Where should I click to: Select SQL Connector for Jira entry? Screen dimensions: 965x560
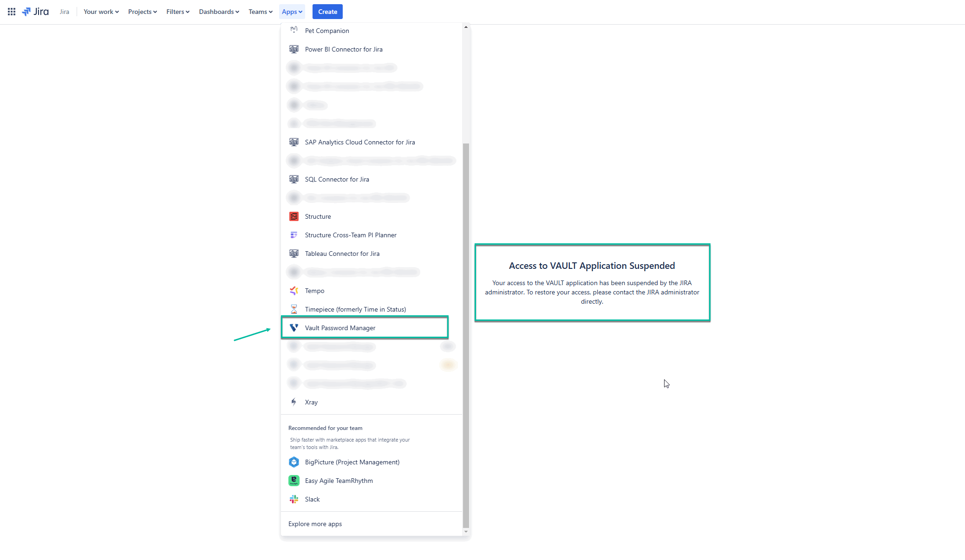tap(337, 179)
